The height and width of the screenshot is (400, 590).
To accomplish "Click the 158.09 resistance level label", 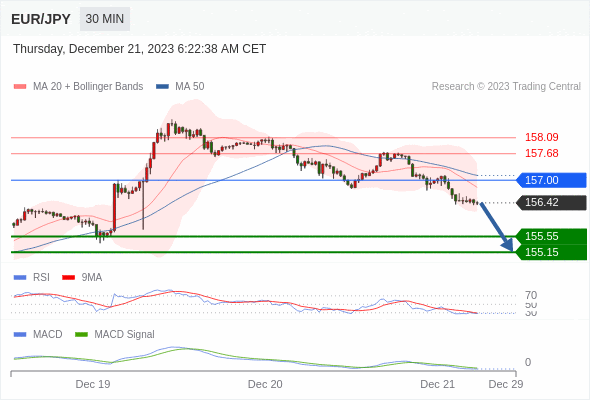I will tap(541, 137).
